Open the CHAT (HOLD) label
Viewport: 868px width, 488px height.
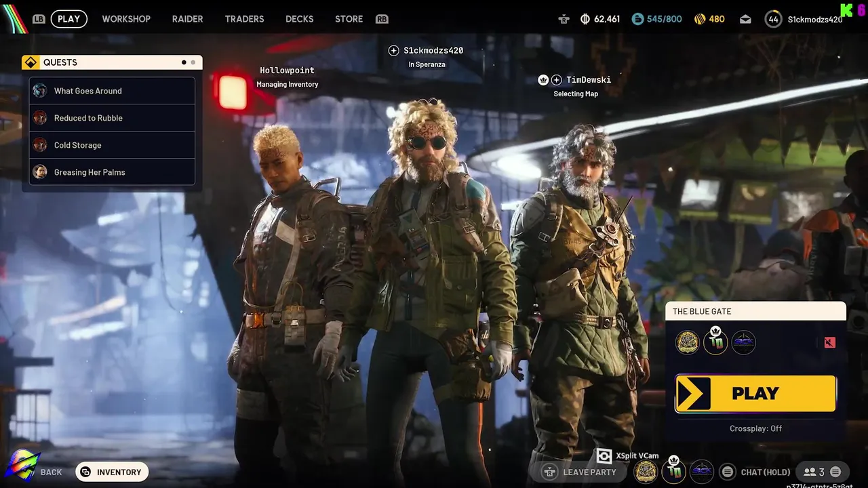click(x=766, y=472)
